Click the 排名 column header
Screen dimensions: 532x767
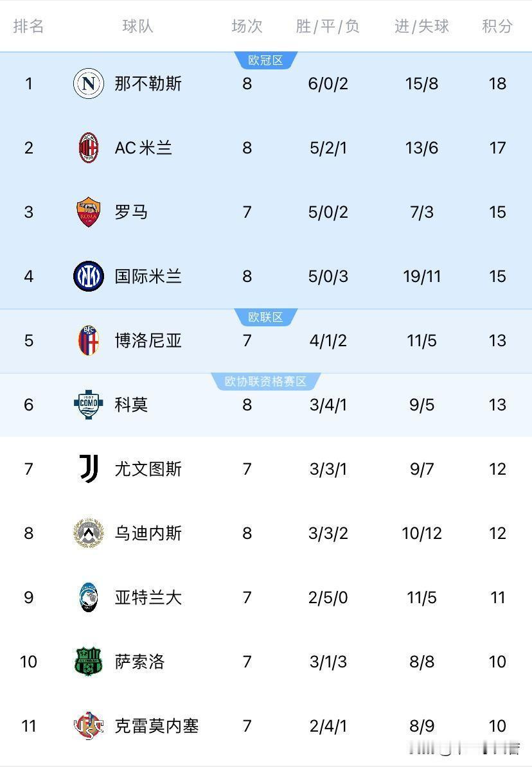[x=29, y=26]
